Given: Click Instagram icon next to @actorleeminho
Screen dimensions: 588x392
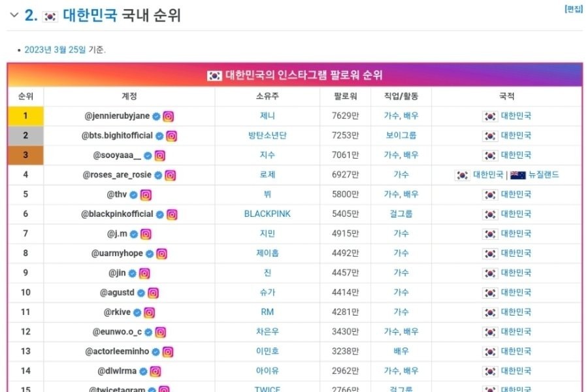Looking at the screenshot, I should [168, 351].
